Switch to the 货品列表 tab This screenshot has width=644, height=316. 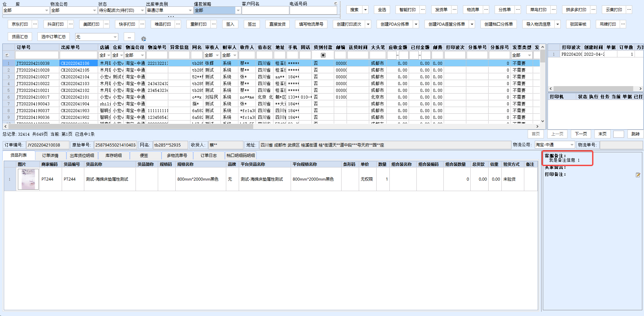pyautogui.click(x=19, y=155)
